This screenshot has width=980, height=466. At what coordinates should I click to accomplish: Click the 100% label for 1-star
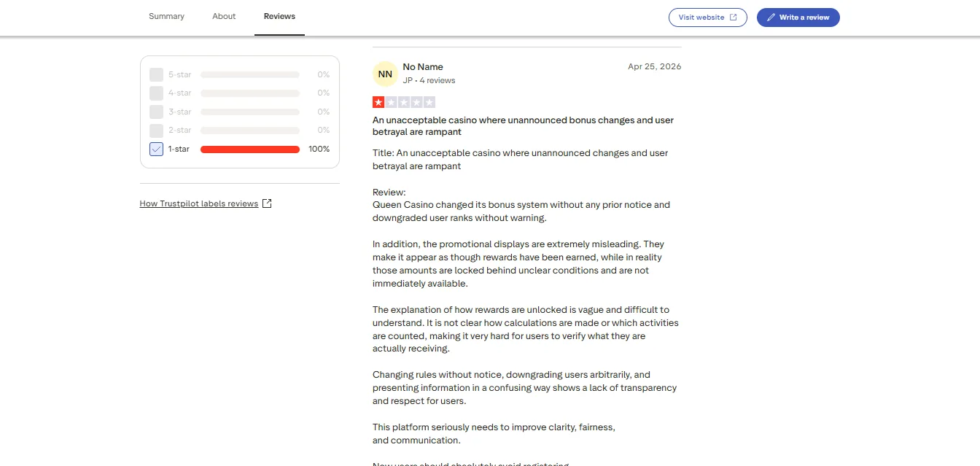pos(319,149)
